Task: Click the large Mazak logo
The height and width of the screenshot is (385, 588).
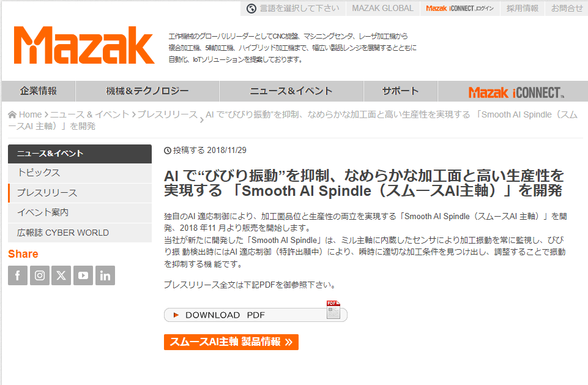Action: click(x=84, y=45)
